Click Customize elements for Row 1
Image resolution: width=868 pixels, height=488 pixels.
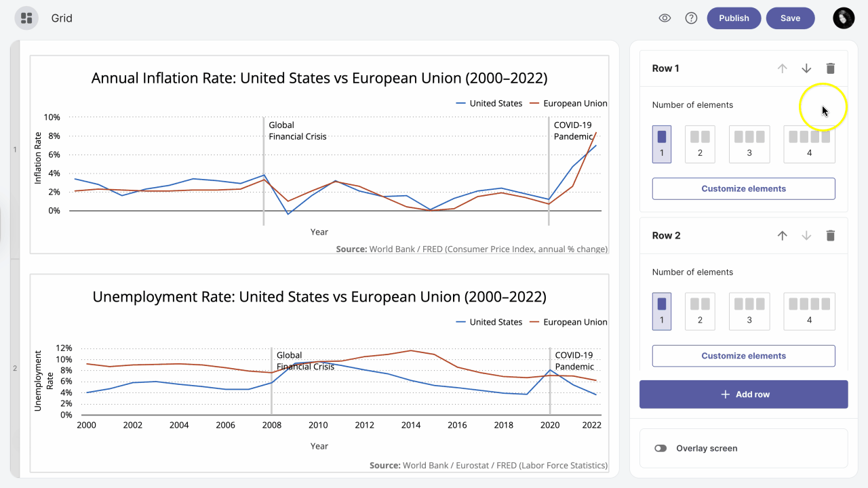[743, 188]
